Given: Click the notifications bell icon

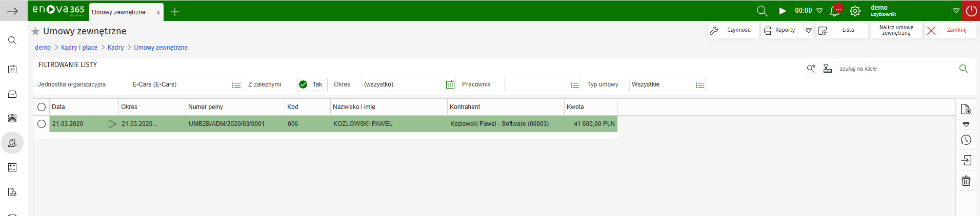Looking at the screenshot, I should [x=834, y=11].
